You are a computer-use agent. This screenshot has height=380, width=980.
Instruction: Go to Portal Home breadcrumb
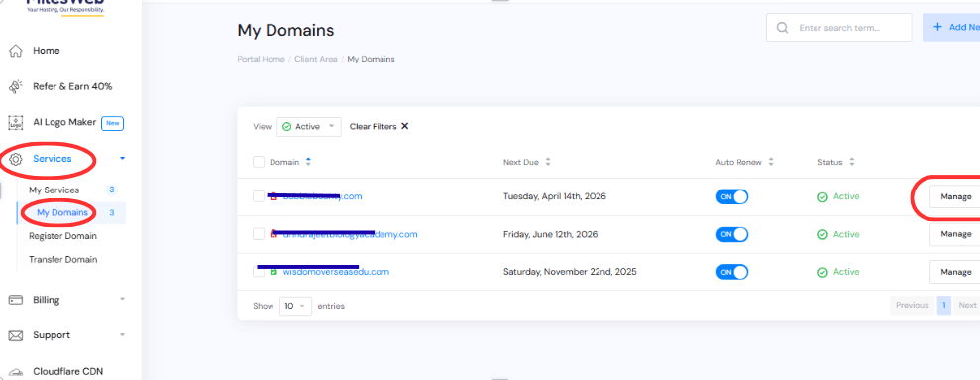[x=261, y=59]
